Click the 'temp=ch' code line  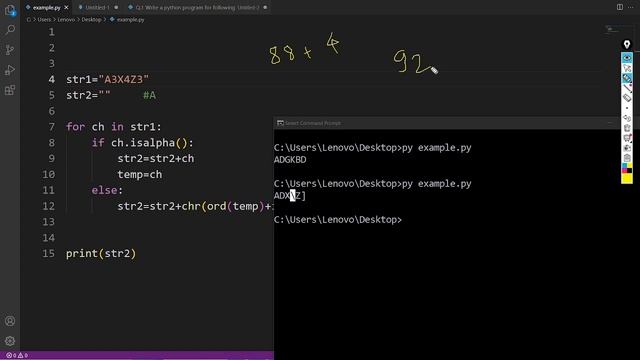tap(140, 174)
